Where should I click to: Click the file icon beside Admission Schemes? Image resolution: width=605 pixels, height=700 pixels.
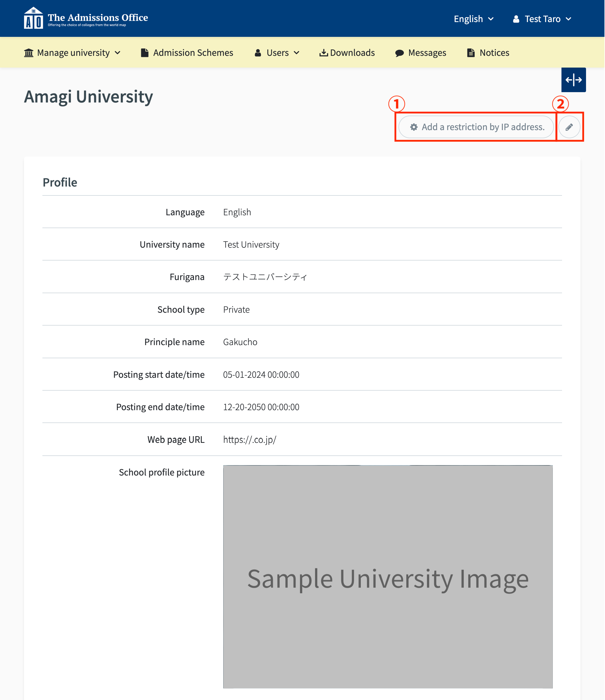145,53
